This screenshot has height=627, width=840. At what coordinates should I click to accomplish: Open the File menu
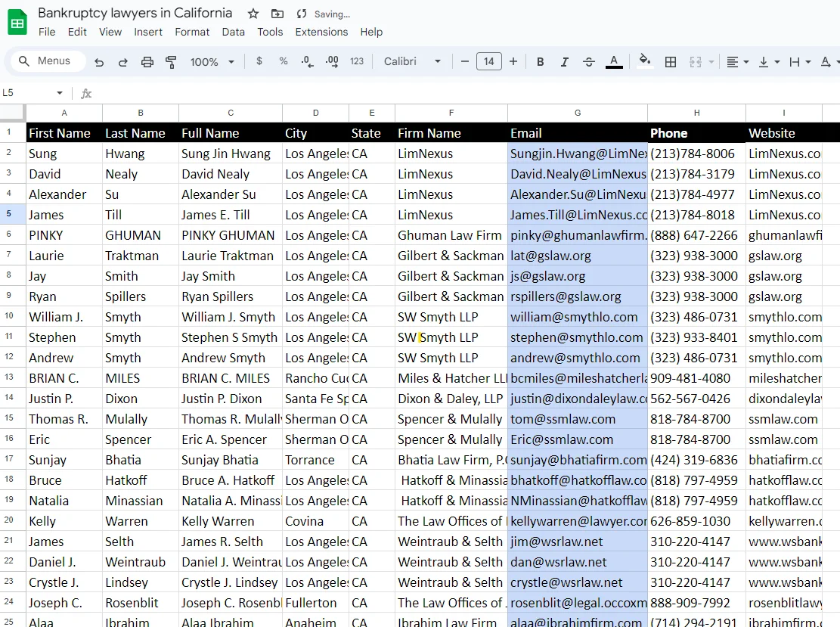tap(47, 33)
